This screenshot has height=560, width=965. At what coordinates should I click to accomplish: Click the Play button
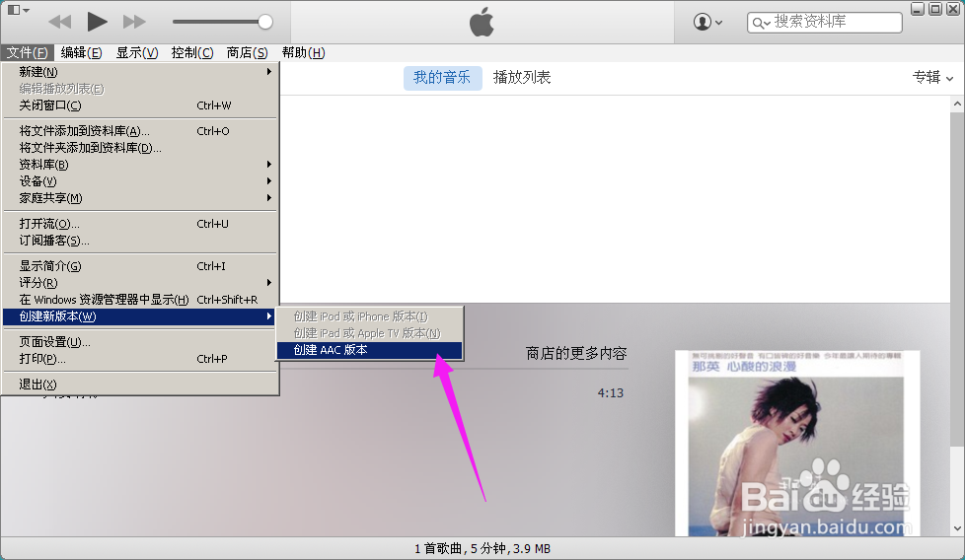(x=97, y=22)
